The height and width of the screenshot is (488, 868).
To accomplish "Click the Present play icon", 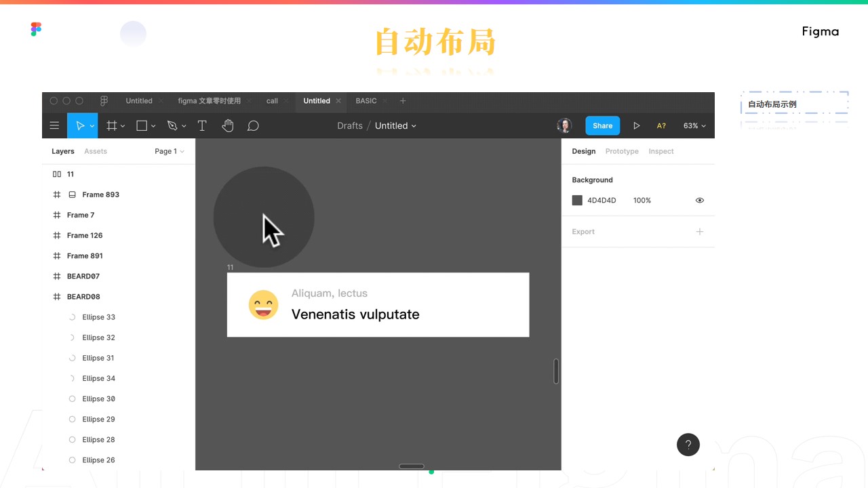I will pos(636,126).
